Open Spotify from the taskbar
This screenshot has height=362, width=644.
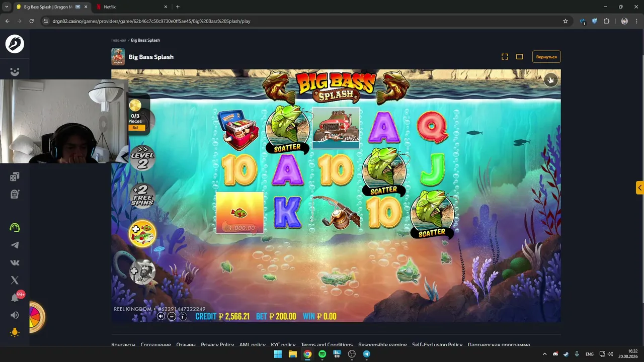[x=323, y=354]
